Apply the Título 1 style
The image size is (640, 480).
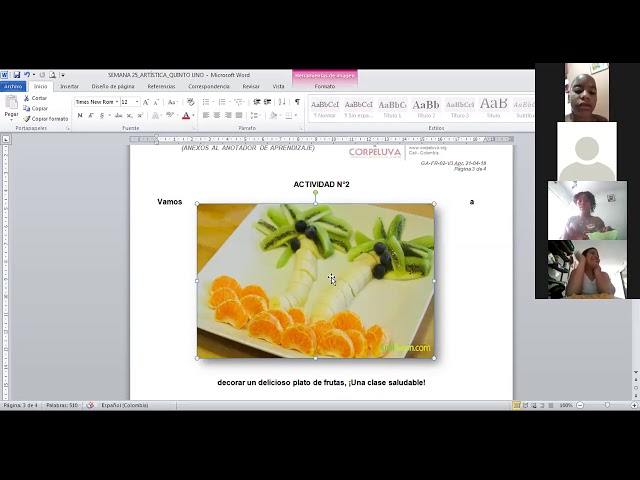[392, 109]
